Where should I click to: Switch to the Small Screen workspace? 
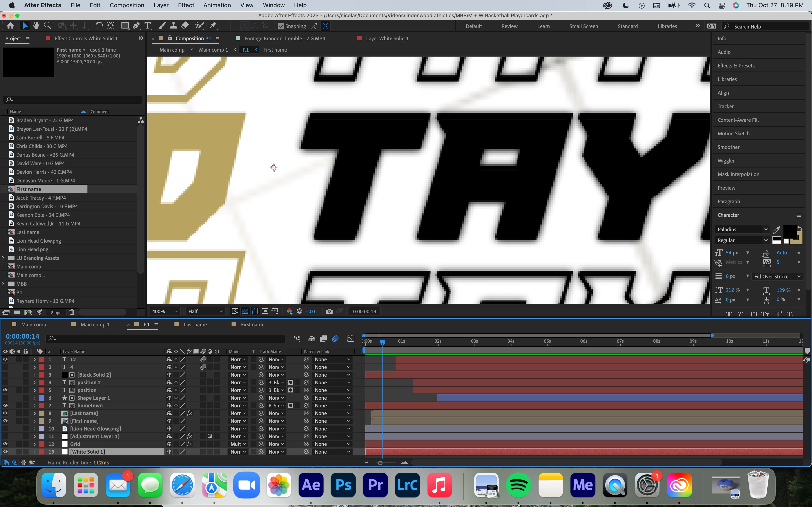tap(583, 26)
